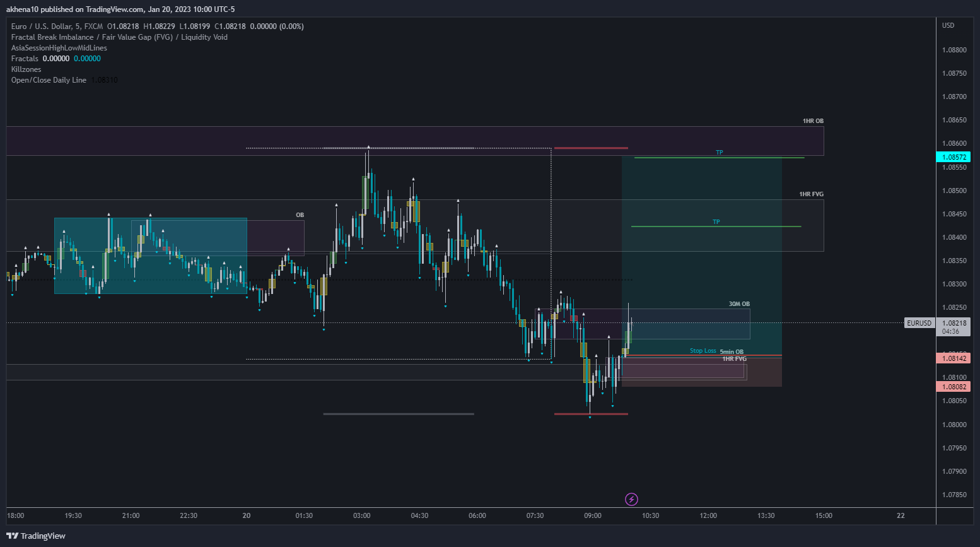Click the Stop Loss label

[703, 351]
